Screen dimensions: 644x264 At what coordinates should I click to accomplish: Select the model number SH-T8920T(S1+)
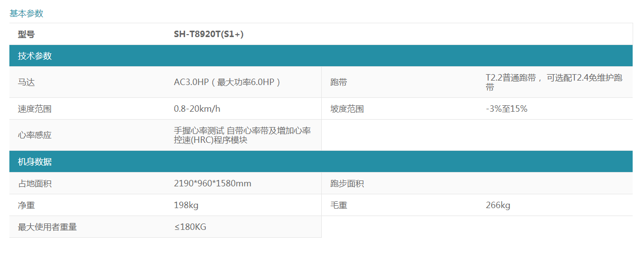(x=209, y=34)
